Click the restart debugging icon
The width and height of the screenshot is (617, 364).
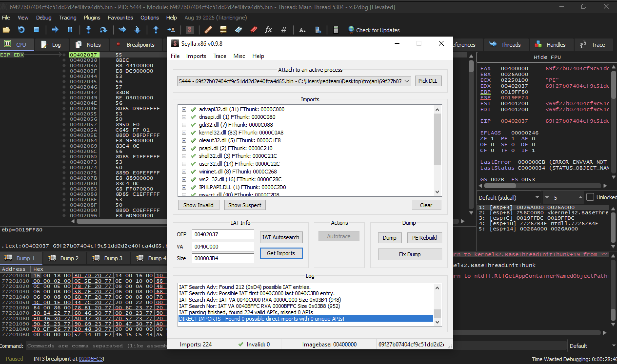[21, 30]
